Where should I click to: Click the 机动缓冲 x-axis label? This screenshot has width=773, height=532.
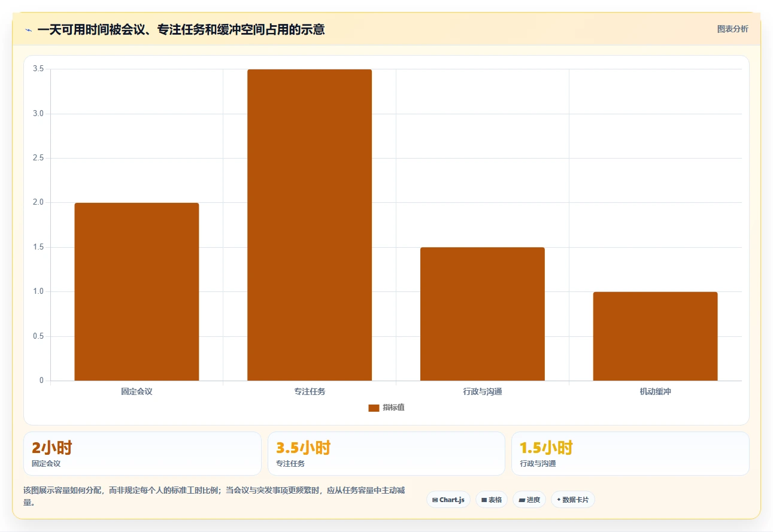pyautogui.click(x=655, y=392)
